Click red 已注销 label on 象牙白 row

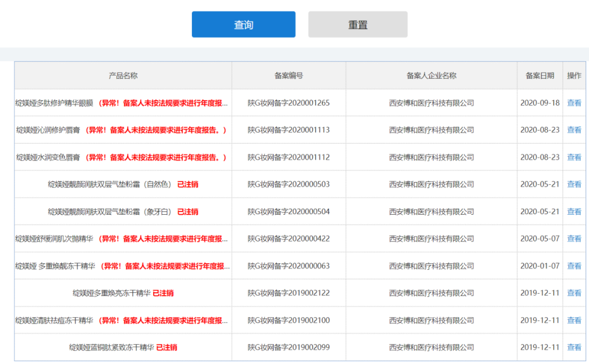tap(188, 211)
